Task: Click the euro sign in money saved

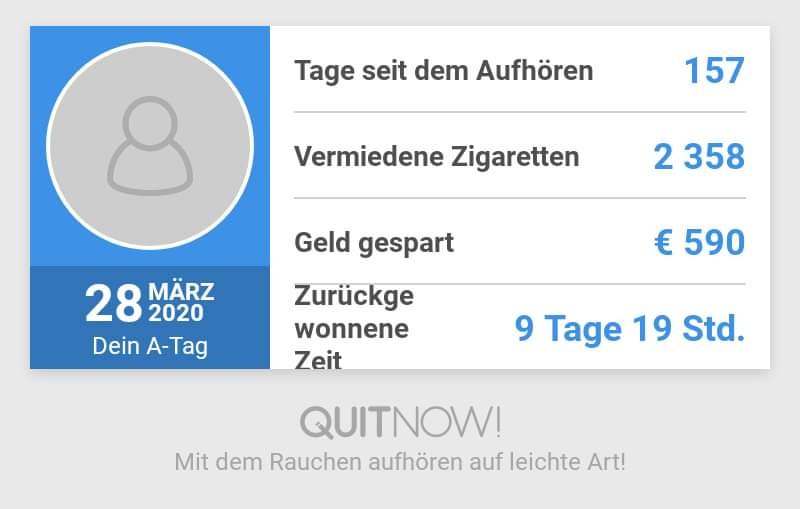Action: point(663,242)
